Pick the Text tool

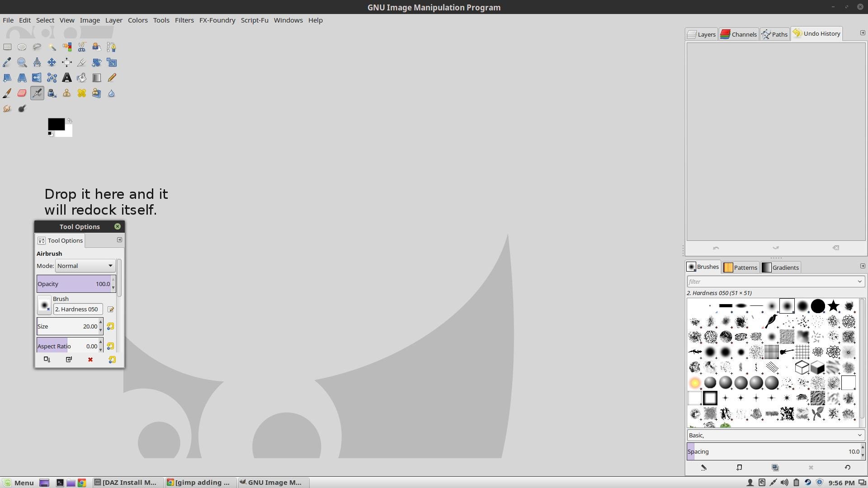coord(67,78)
